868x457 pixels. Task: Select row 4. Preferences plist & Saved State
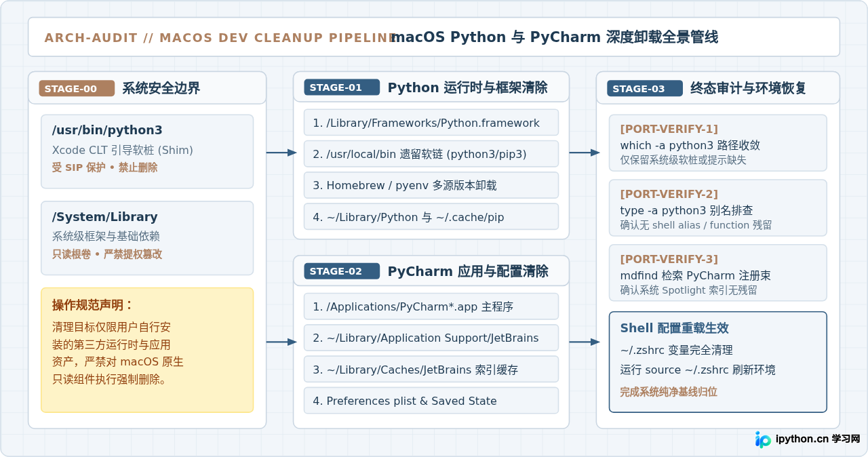(x=431, y=401)
